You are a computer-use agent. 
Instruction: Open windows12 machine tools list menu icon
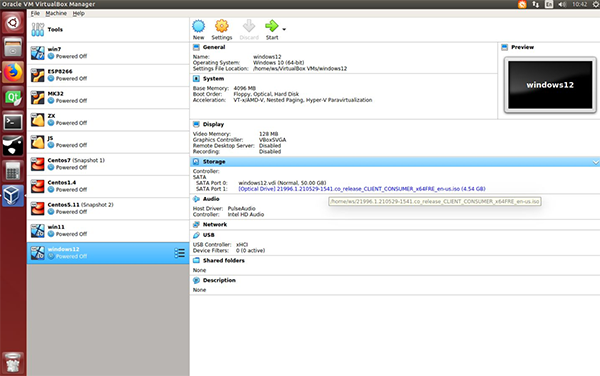(x=179, y=253)
